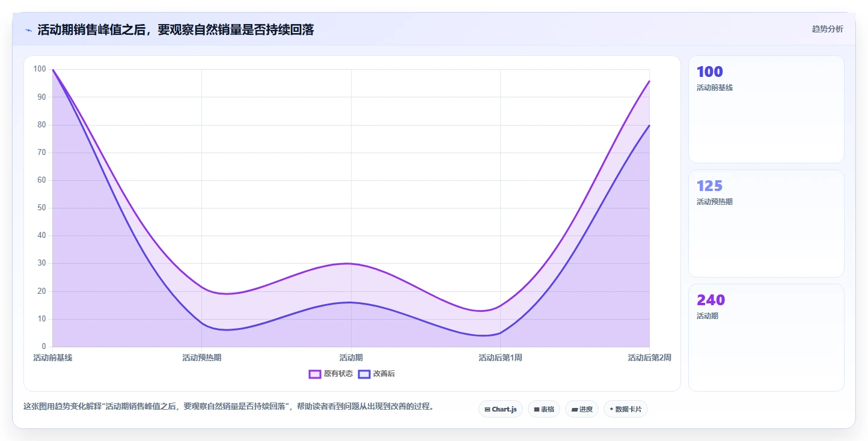Click the 数据卡片 tag icon
This screenshot has height=441, width=868.
(x=611, y=409)
